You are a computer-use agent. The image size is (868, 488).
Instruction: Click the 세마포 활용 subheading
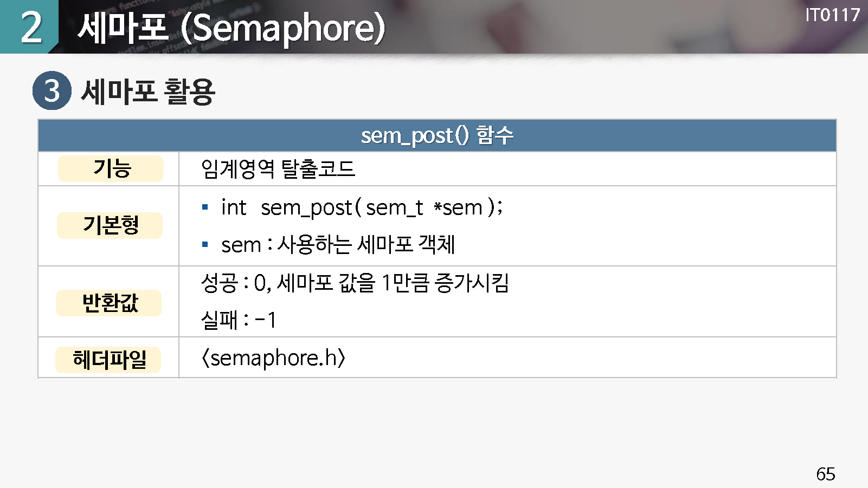[148, 91]
